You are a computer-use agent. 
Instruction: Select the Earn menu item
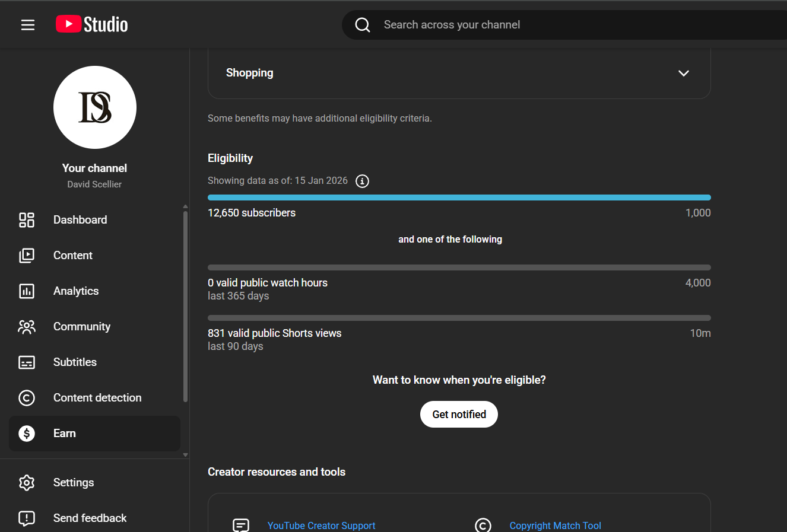(x=65, y=434)
